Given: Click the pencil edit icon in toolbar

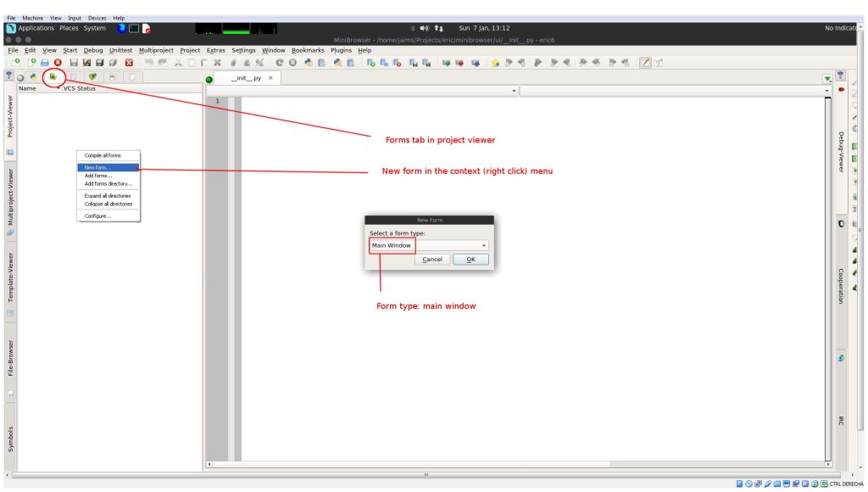Looking at the screenshot, I should tap(645, 62).
